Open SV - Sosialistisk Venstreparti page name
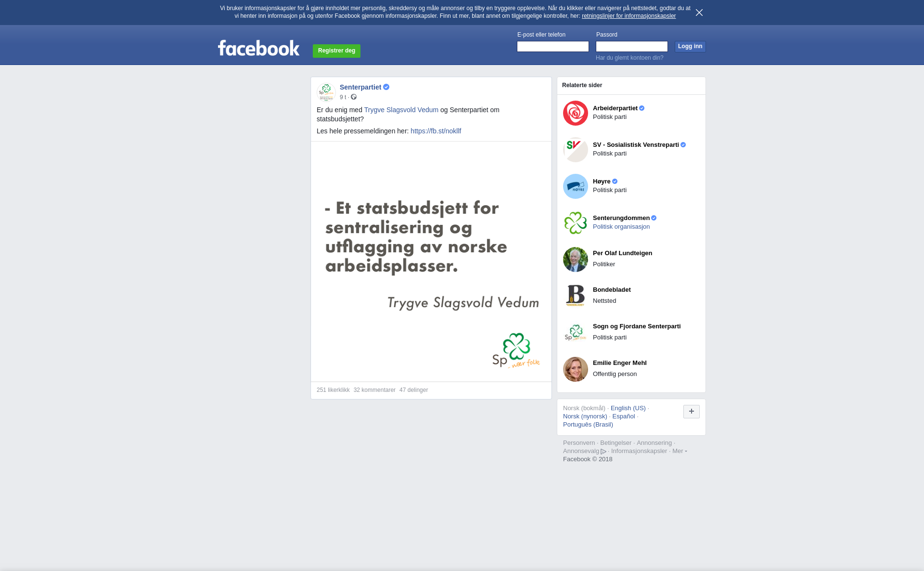 [x=636, y=145]
